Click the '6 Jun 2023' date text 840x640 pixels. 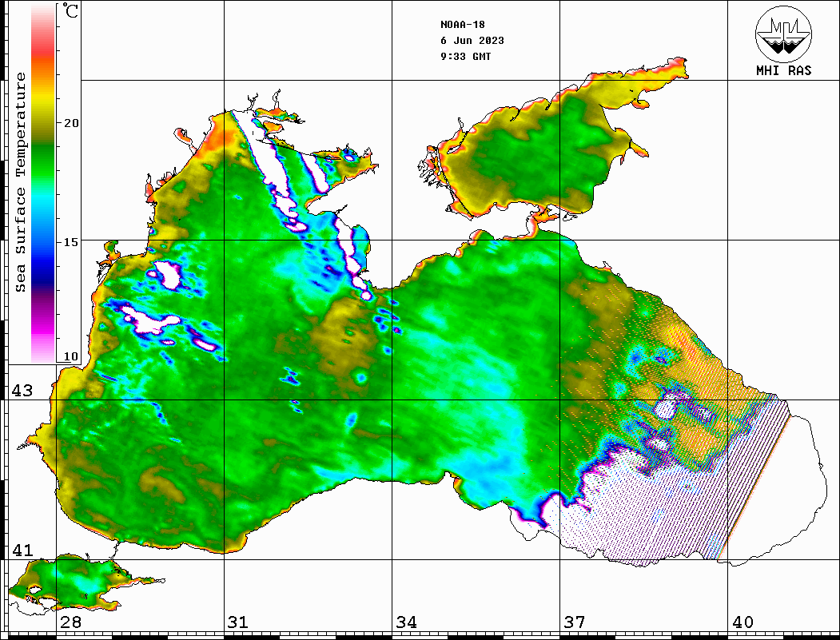tap(472, 41)
